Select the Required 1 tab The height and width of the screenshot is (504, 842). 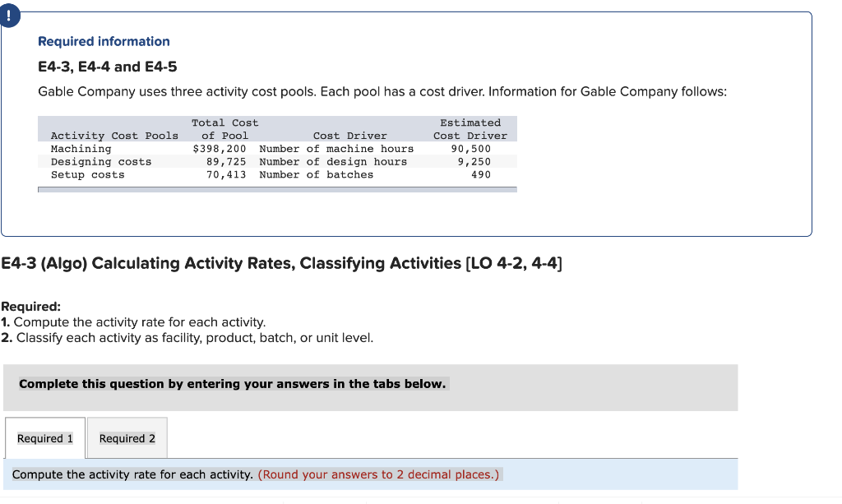tap(44, 437)
